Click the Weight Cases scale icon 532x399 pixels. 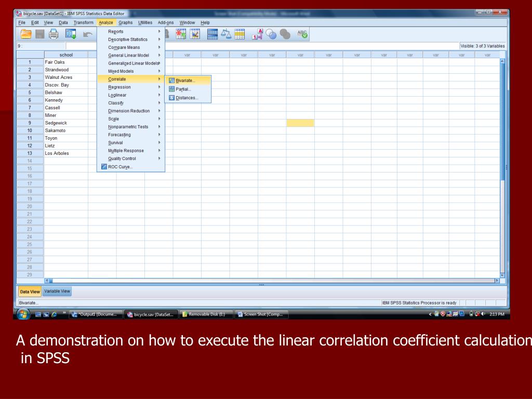point(226,34)
